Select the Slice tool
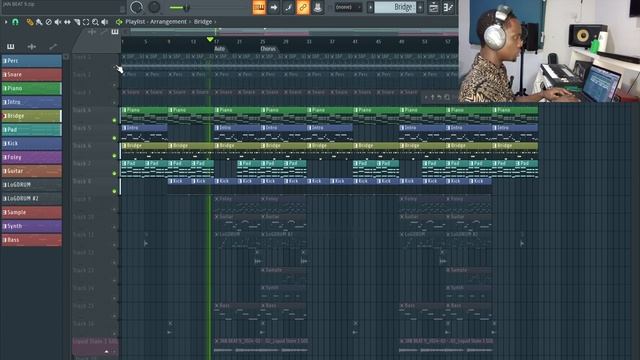Viewport: 640px width, 360px height. (77, 22)
